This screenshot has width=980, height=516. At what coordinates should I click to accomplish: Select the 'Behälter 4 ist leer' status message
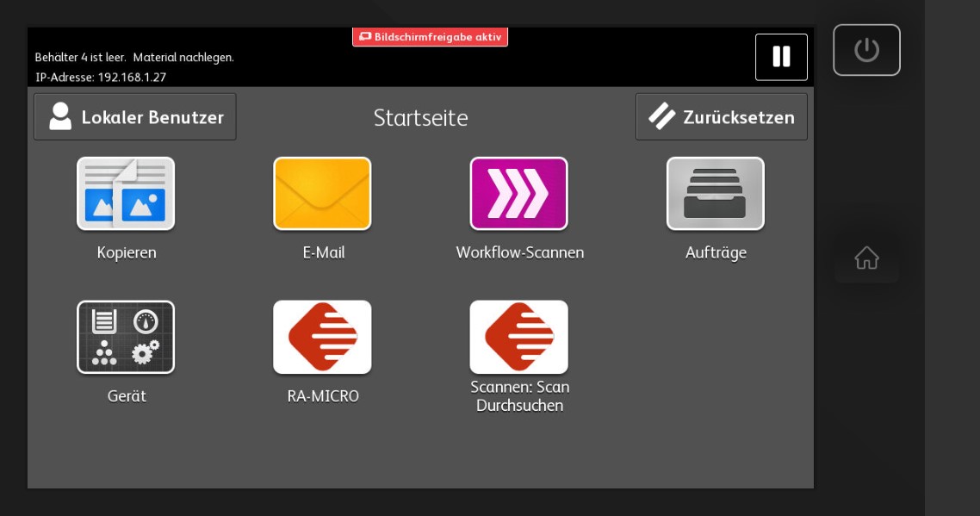(134, 58)
